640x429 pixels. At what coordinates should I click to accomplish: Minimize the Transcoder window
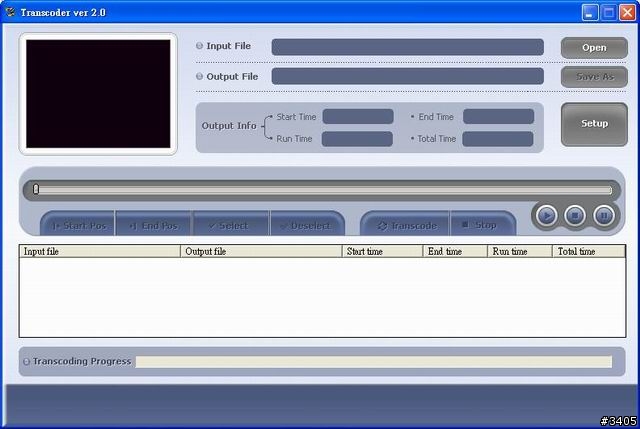pos(589,13)
